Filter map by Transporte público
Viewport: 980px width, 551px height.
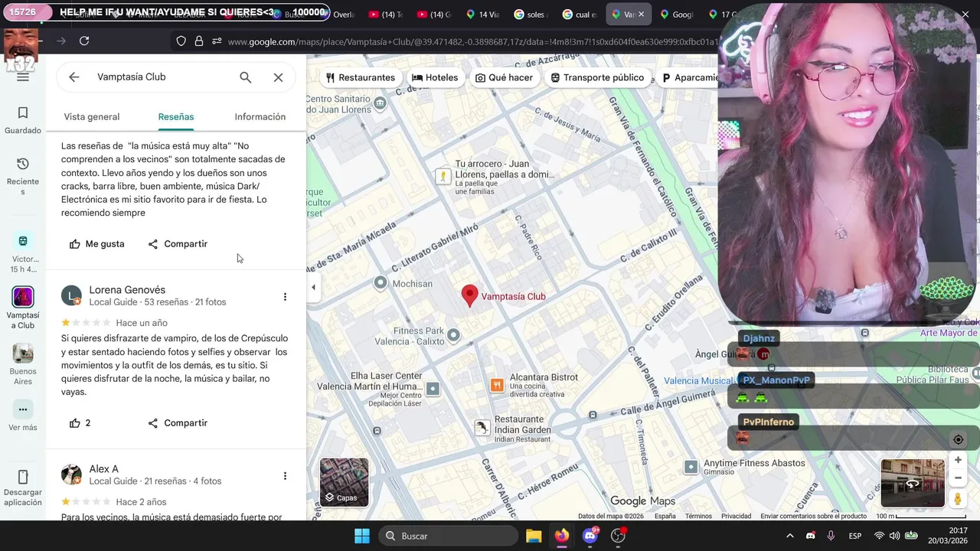pos(597,77)
